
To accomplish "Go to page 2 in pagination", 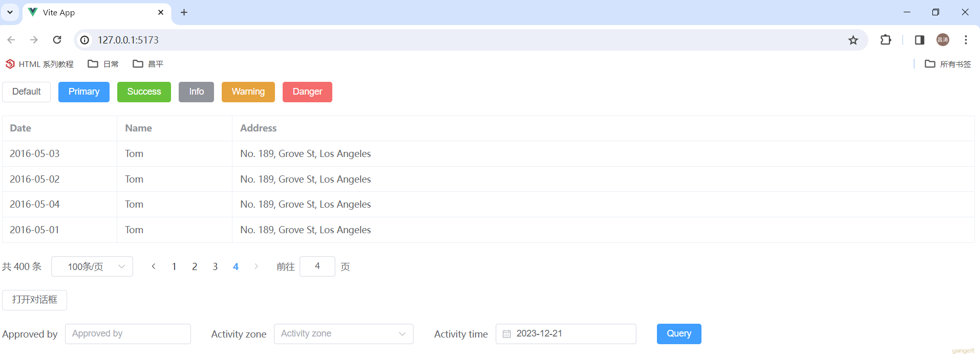I will tap(195, 266).
